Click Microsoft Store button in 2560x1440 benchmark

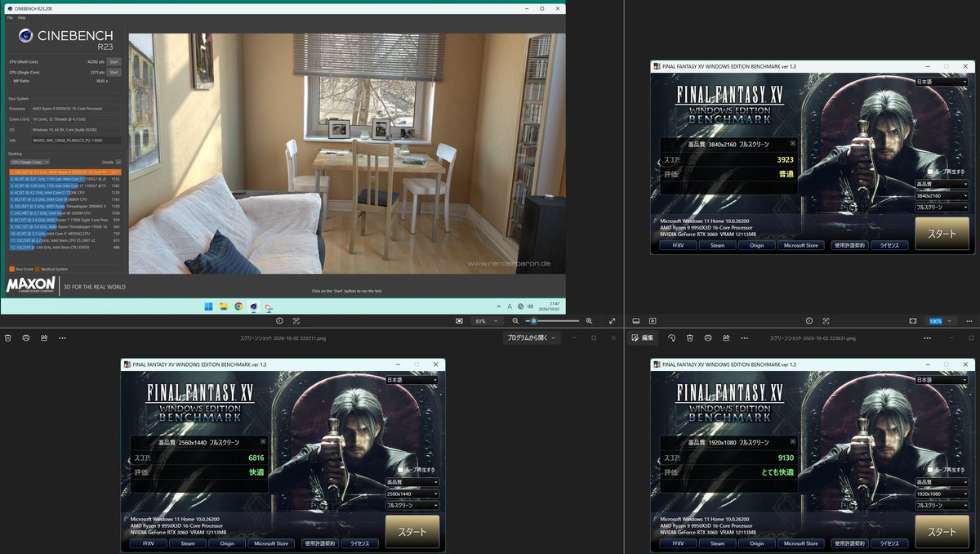(x=271, y=543)
